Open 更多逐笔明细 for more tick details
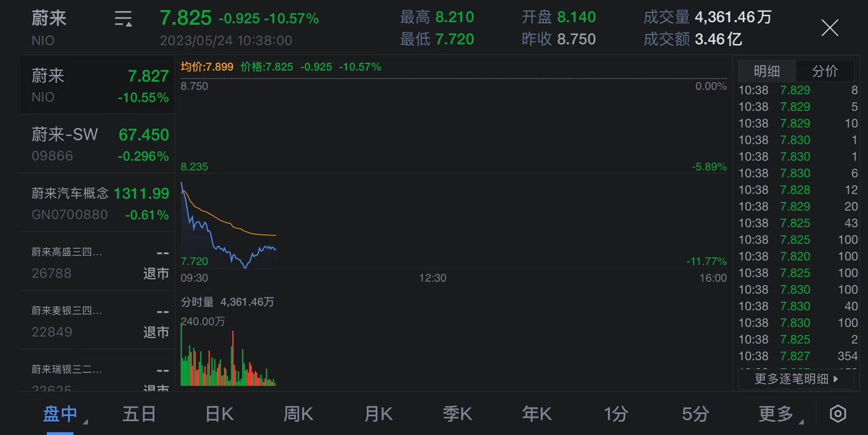 pyautogui.click(x=796, y=379)
